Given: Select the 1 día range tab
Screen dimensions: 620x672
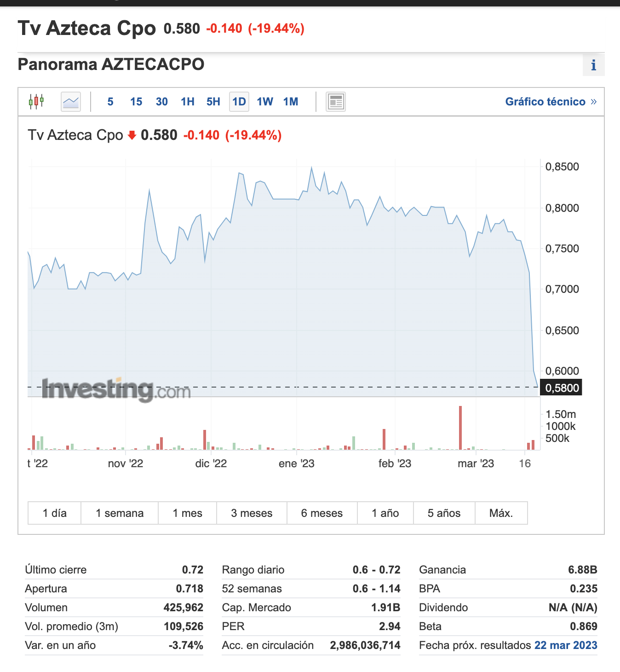Looking at the screenshot, I should 55,513.
